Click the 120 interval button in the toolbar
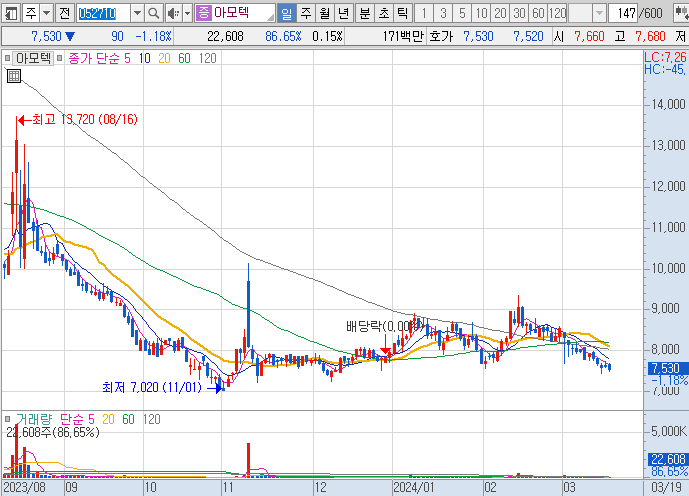This screenshot has width=689, height=496. pyautogui.click(x=557, y=13)
